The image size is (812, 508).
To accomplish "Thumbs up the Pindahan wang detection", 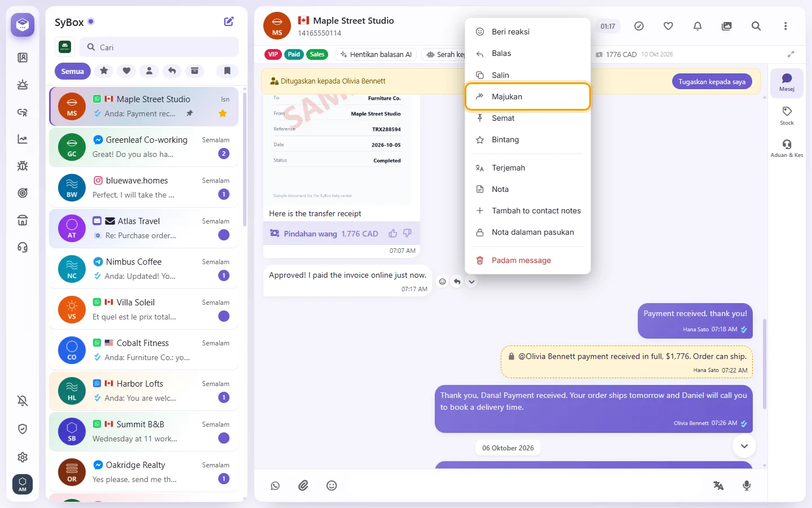I will (392, 234).
